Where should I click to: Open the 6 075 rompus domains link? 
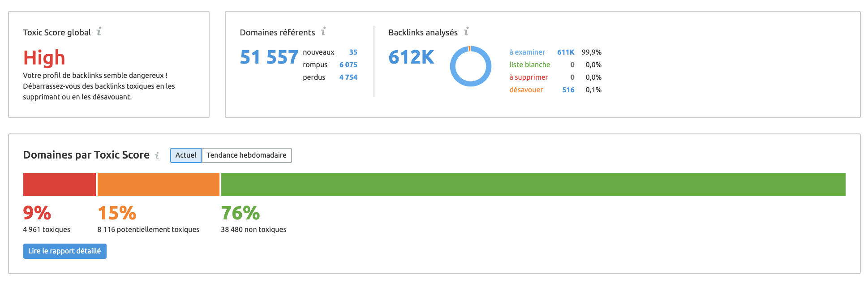tap(348, 65)
